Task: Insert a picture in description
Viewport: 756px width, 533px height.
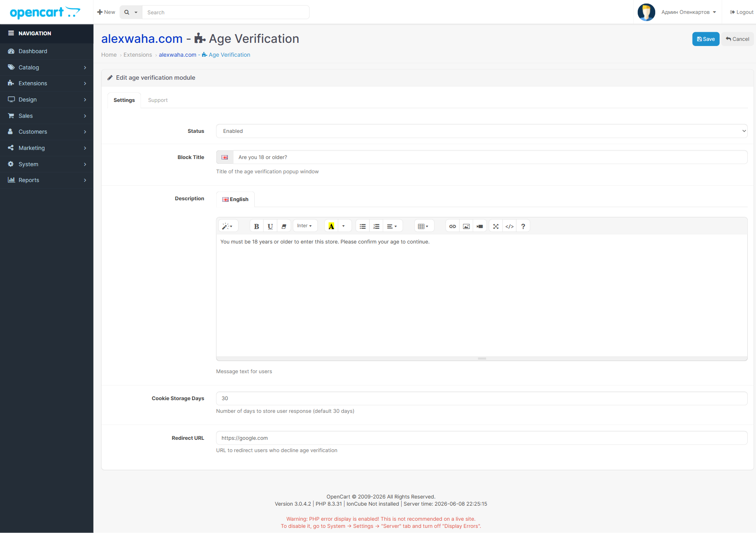Action: pyautogui.click(x=466, y=226)
